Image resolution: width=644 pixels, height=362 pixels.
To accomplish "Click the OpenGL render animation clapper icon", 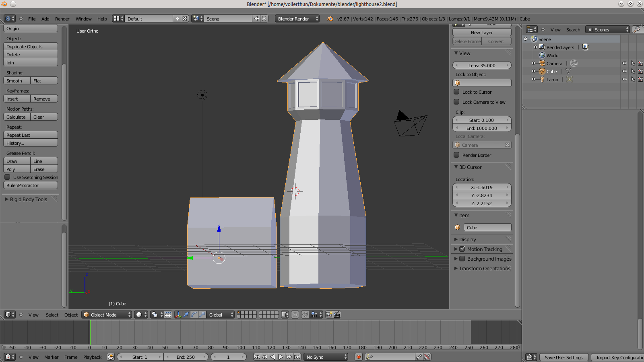I will 337,315.
